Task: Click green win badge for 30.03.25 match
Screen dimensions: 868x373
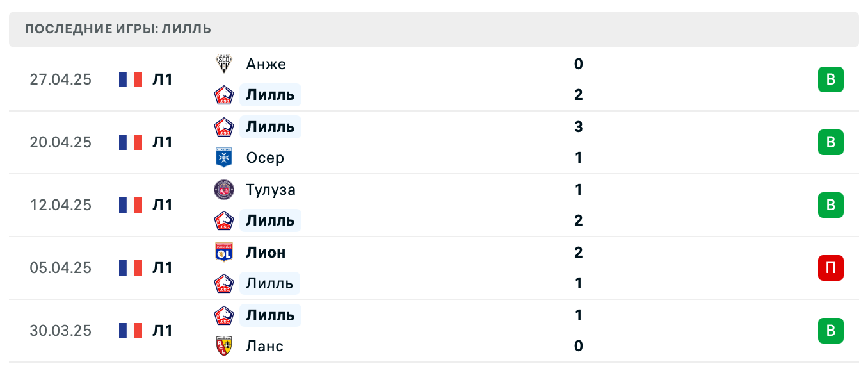Action: [830, 331]
